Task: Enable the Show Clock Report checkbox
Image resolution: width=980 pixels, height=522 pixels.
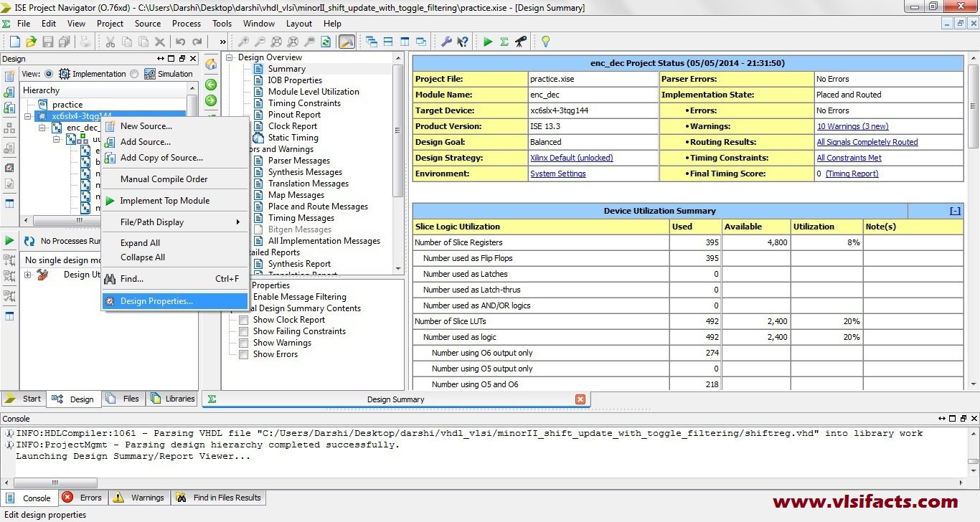Action: [244, 320]
